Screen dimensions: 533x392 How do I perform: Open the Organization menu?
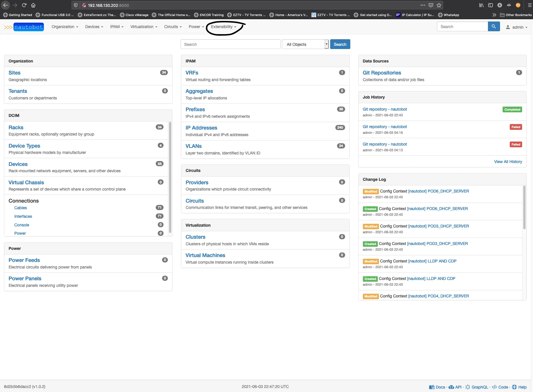point(65,27)
